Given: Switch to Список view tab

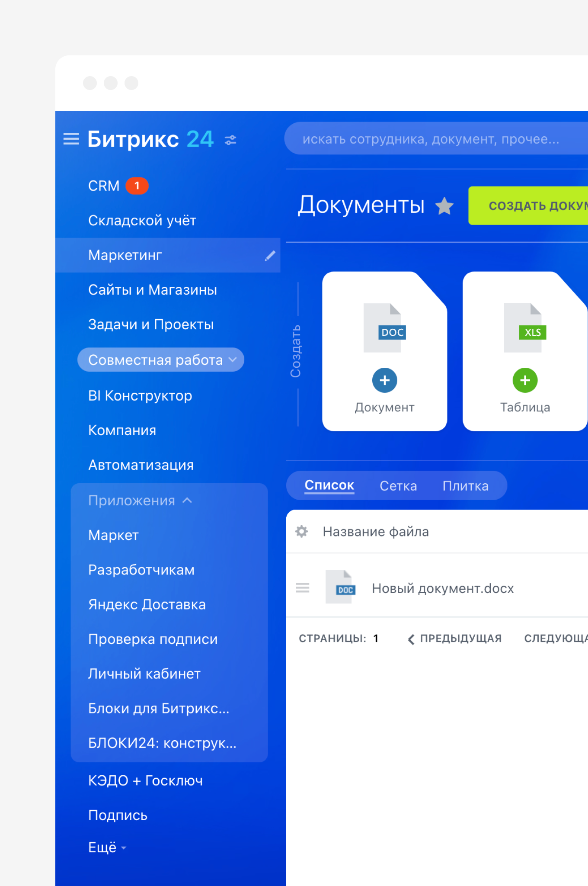Looking at the screenshot, I should [x=329, y=485].
